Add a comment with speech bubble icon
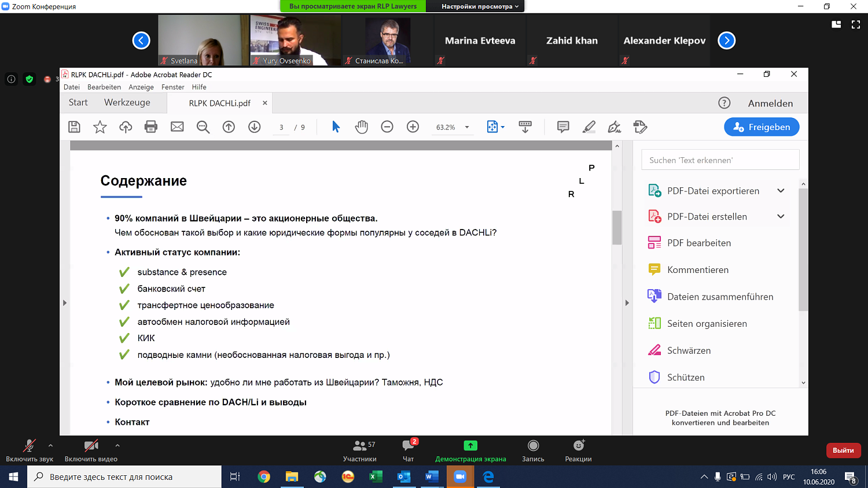Screen dimensions: 868x488 click(x=563, y=127)
